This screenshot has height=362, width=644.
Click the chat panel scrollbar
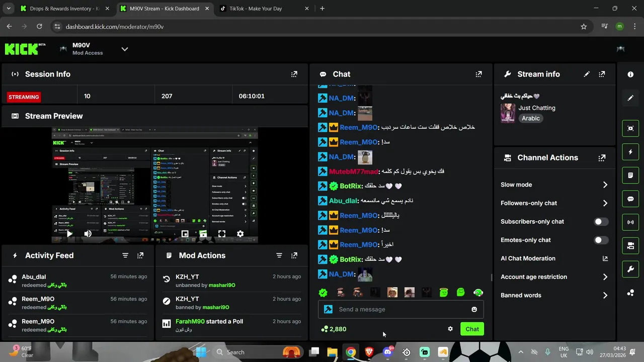point(492,277)
